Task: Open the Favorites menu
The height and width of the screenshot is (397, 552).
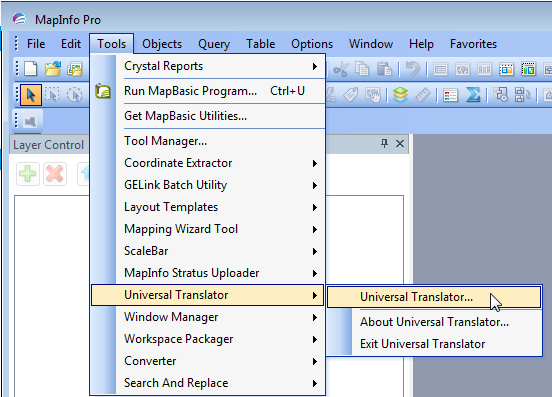Action: 473,44
